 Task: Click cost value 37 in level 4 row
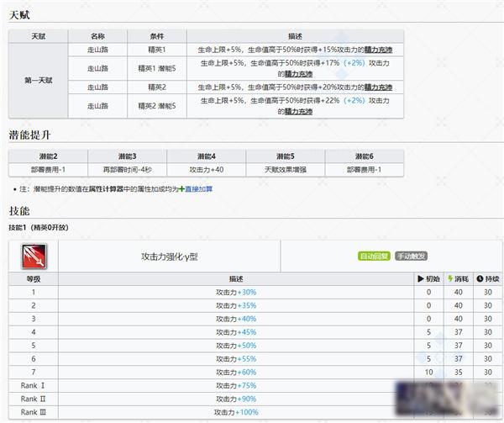[x=459, y=332]
